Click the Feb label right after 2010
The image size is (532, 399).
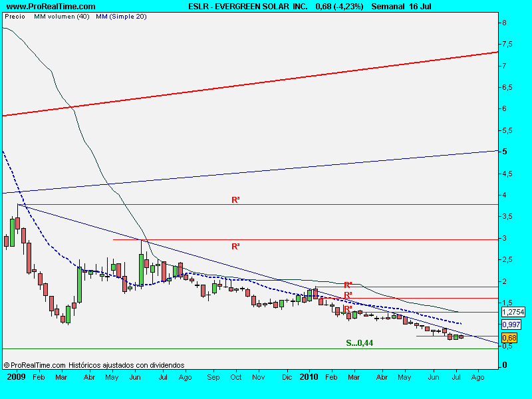pyautogui.click(x=331, y=377)
